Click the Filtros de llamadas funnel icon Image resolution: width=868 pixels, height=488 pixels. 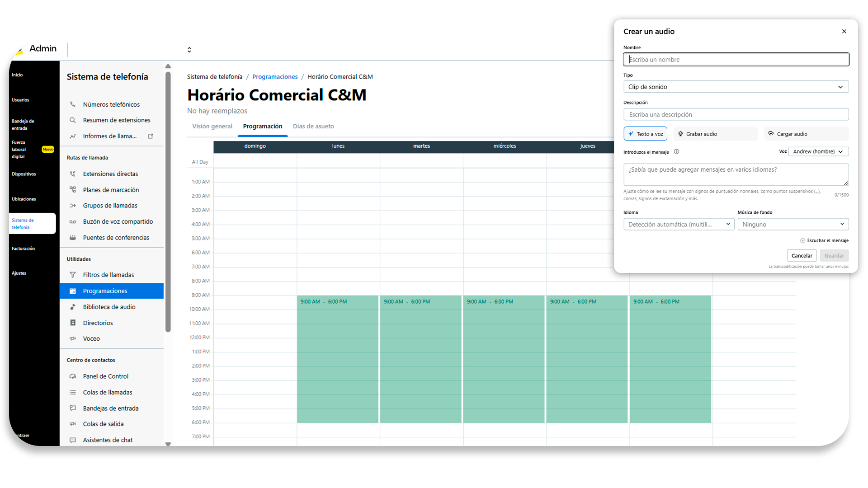pos(72,275)
